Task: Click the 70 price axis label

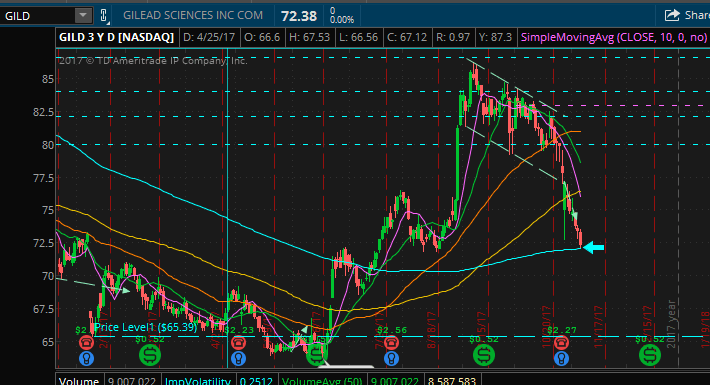Action: (48, 276)
